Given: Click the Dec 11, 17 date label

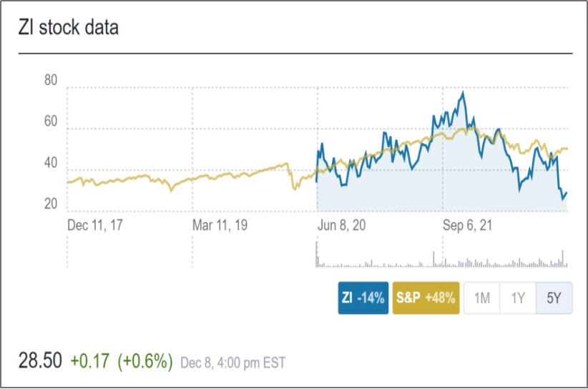Looking at the screenshot, I should click(97, 225).
